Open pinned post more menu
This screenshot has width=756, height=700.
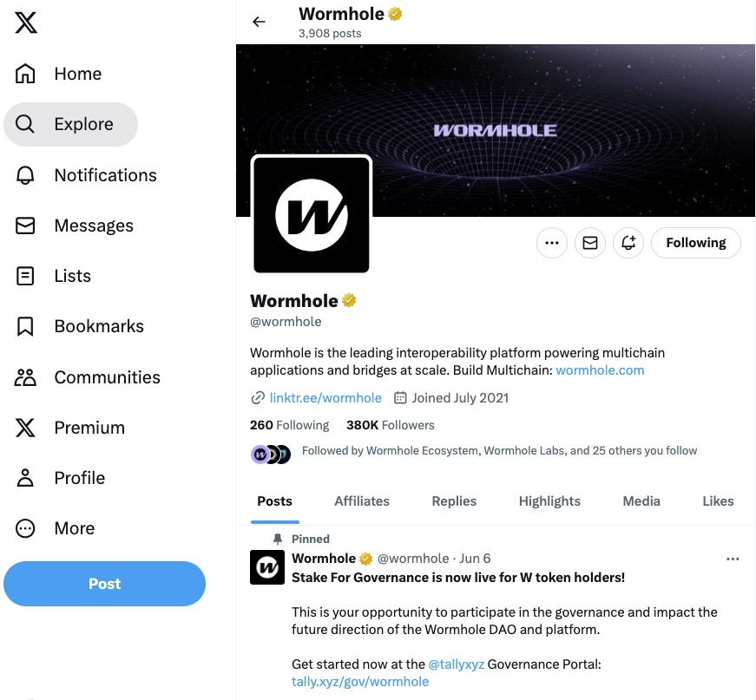(733, 559)
